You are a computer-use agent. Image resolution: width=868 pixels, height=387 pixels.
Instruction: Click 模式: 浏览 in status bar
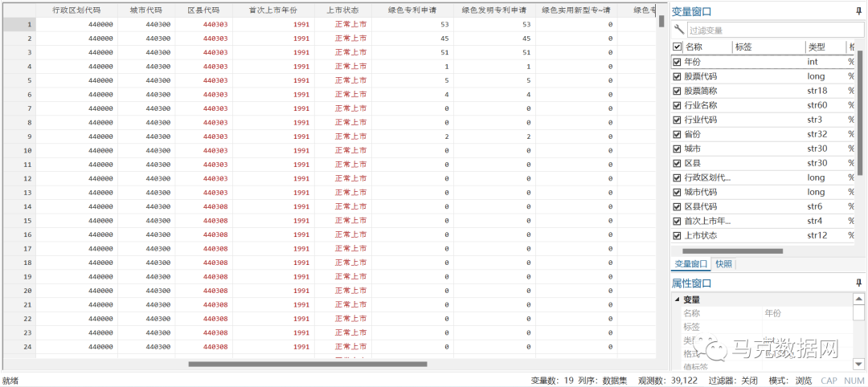pos(790,381)
